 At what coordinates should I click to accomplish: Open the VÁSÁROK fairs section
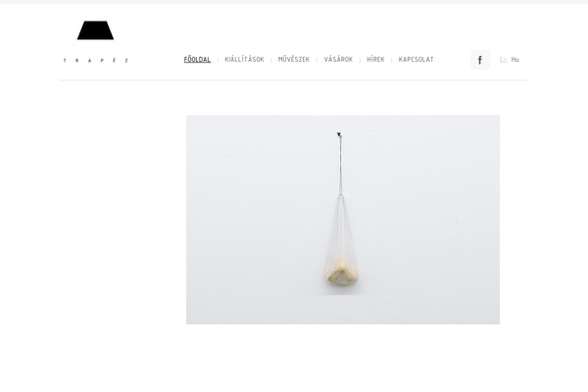[338, 59]
